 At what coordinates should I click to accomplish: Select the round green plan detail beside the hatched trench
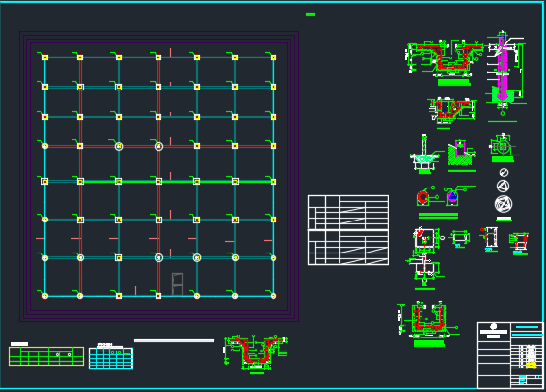pos(503,147)
